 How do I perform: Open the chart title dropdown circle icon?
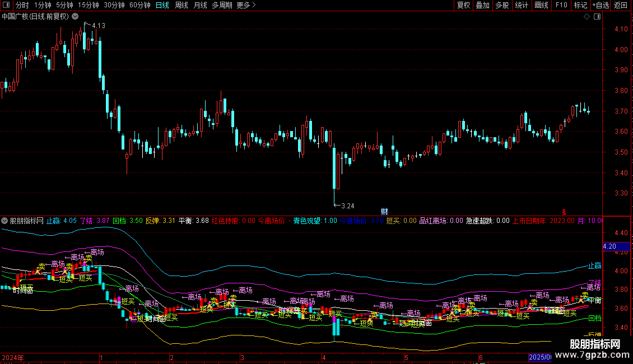click(75, 16)
